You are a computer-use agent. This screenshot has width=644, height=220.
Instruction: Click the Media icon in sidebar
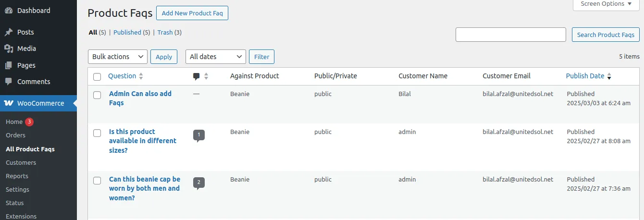(x=9, y=49)
